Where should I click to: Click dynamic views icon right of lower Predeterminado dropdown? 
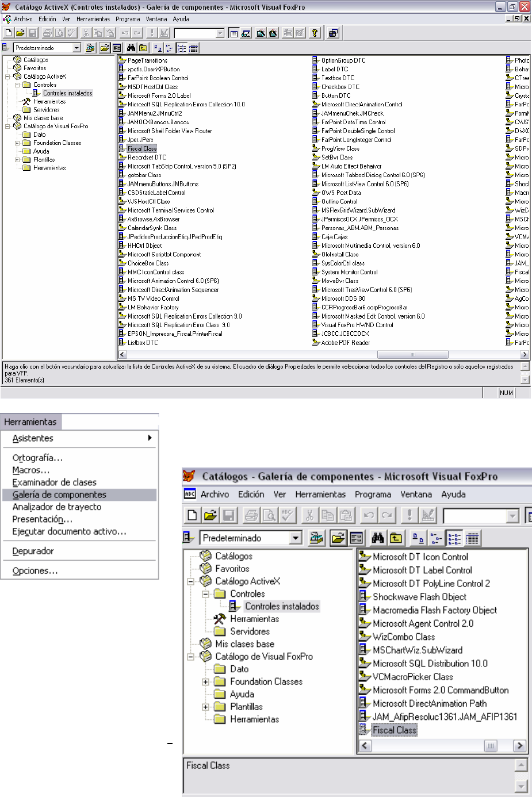316,538
